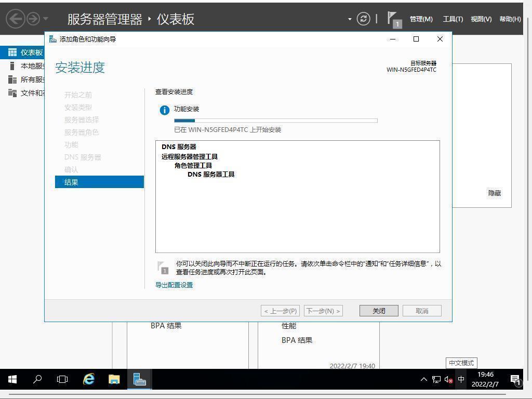Click the wizard icon in the dialog title bar
Viewport: 532px width, 399px height.
click(52, 39)
